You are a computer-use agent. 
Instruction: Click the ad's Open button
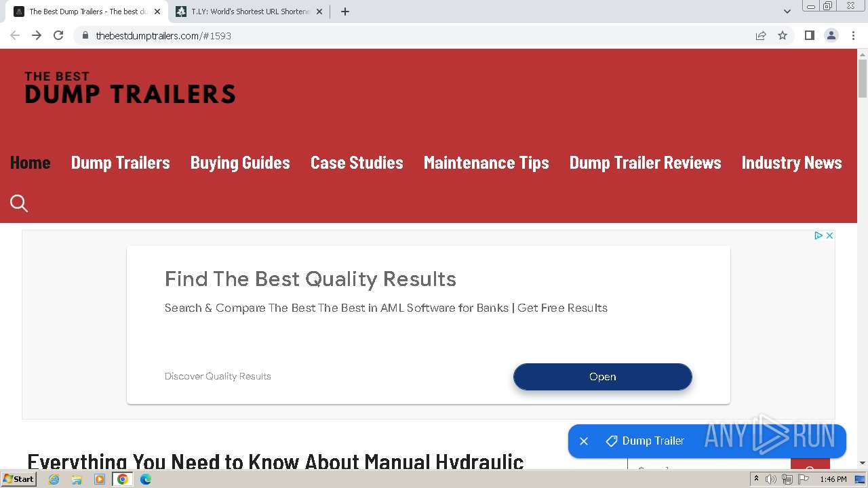tap(603, 377)
